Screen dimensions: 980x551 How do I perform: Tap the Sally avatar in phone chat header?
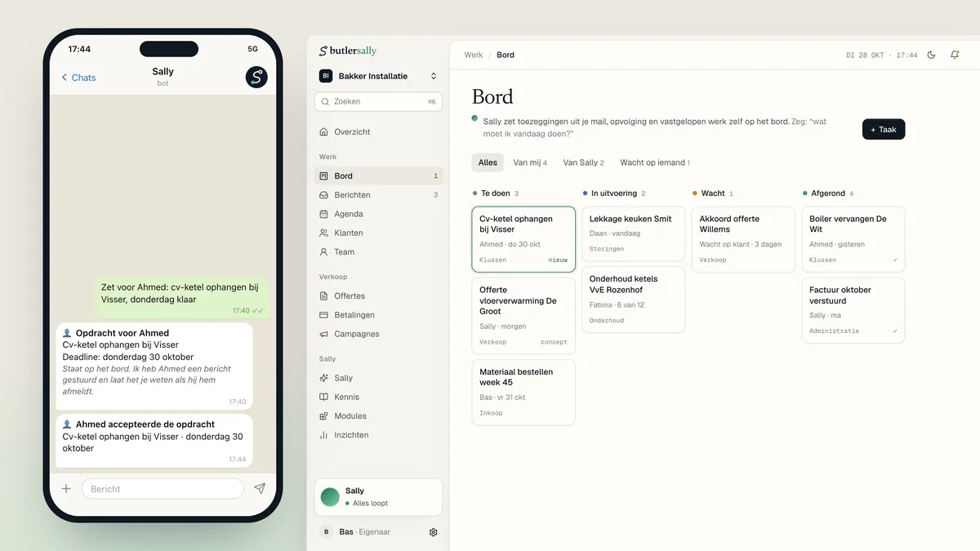click(x=256, y=77)
